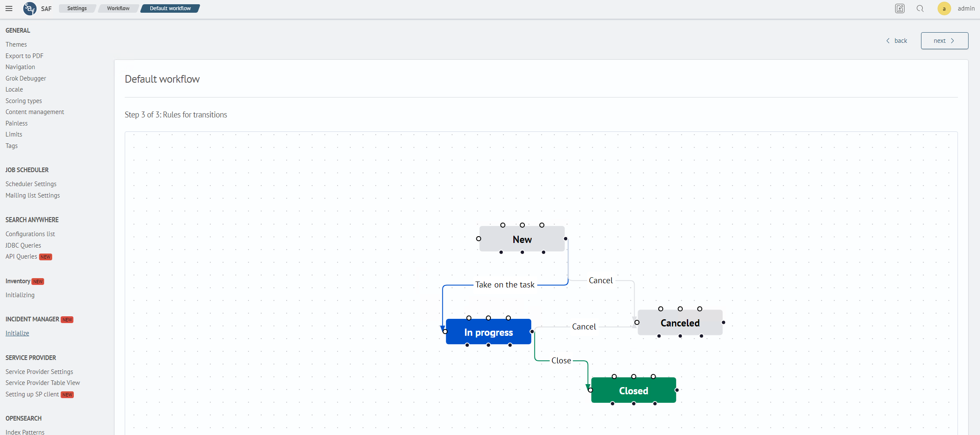
Task: Open JDBC Queries
Action: (23, 245)
